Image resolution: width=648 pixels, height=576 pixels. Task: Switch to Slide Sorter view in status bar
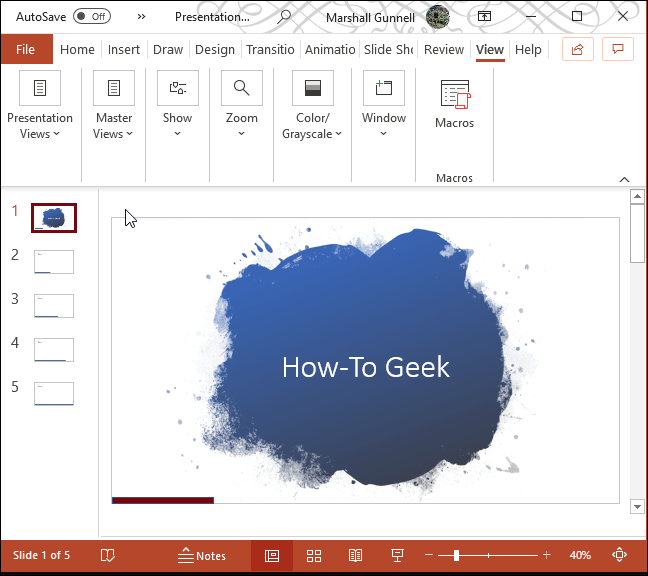tap(313, 555)
